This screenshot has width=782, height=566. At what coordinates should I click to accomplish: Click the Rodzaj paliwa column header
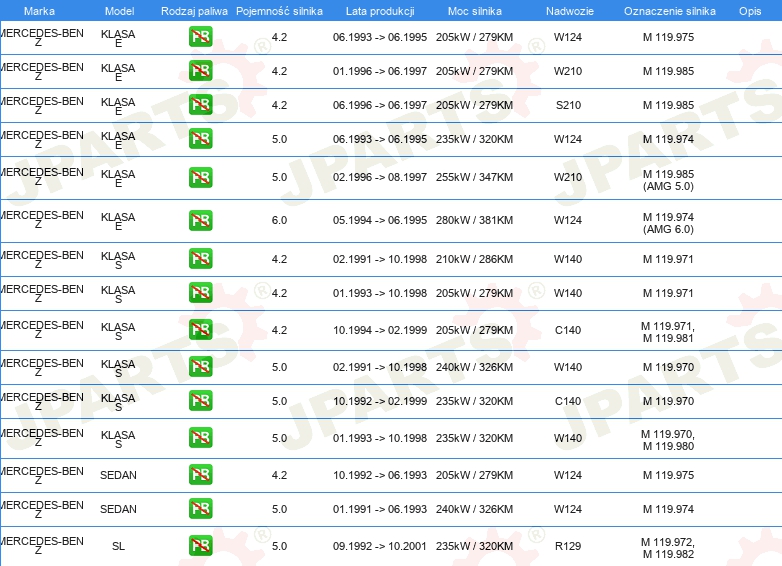pyautogui.click(x=194, y=11)
